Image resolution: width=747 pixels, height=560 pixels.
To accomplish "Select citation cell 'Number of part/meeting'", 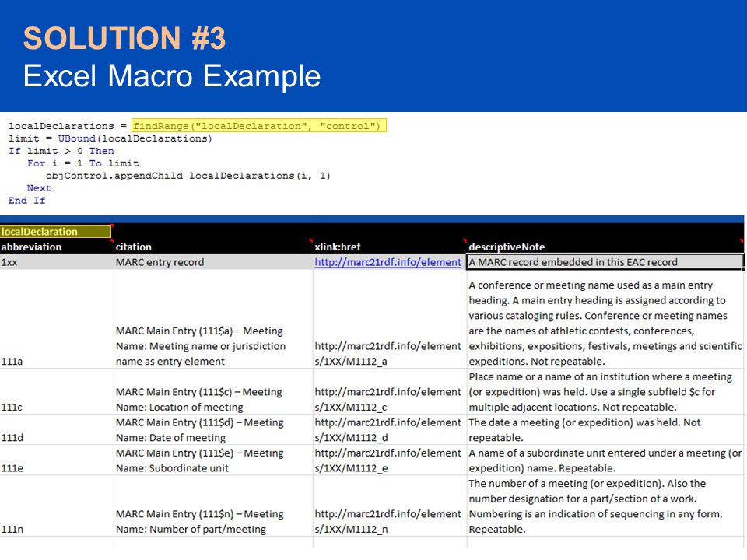I will 213,506.
